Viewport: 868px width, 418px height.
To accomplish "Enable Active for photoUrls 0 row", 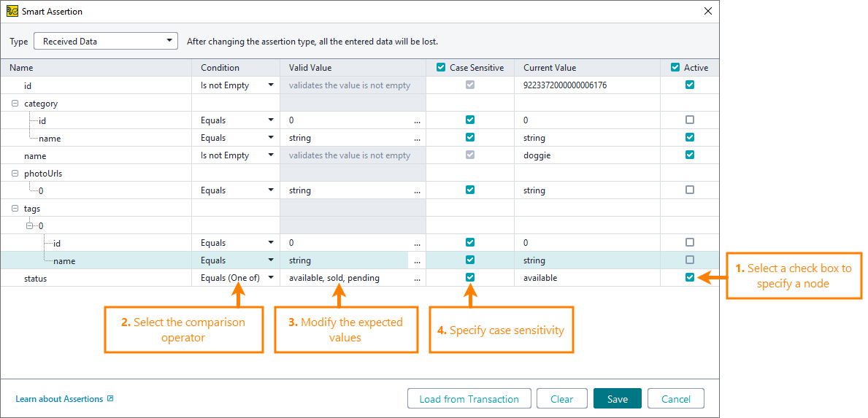I will click(689, 190).
